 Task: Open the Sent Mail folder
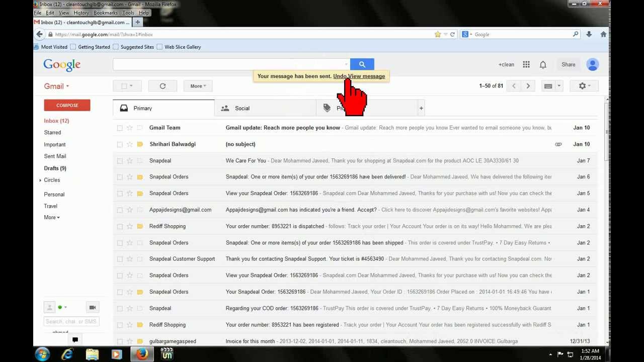(55, 156)
